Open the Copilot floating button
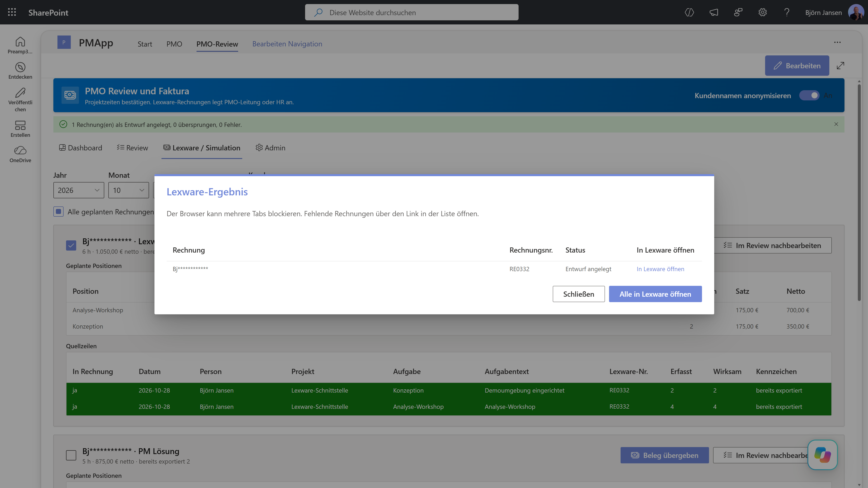The height and width of the screenshot is (488, 868). (x=823, y=455)
